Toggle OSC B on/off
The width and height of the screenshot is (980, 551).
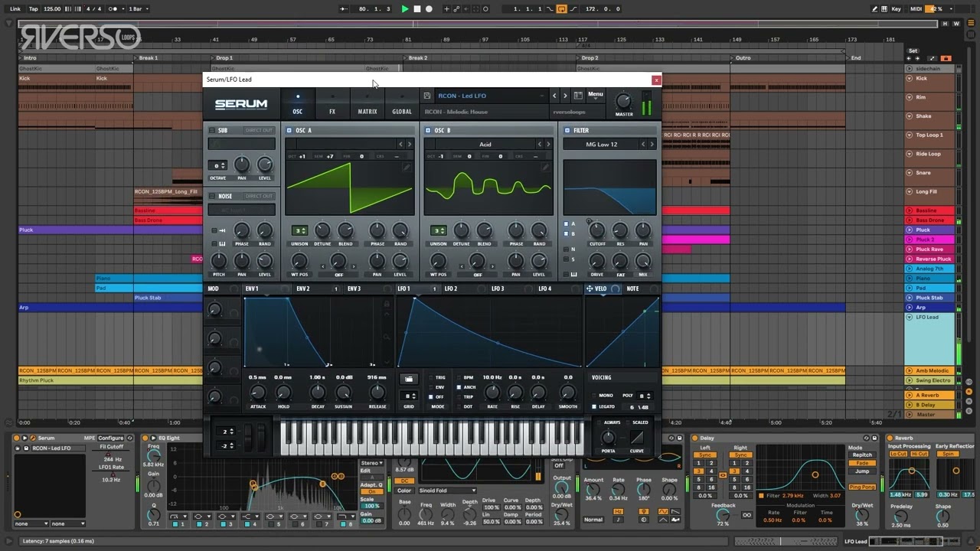[428, 131]
